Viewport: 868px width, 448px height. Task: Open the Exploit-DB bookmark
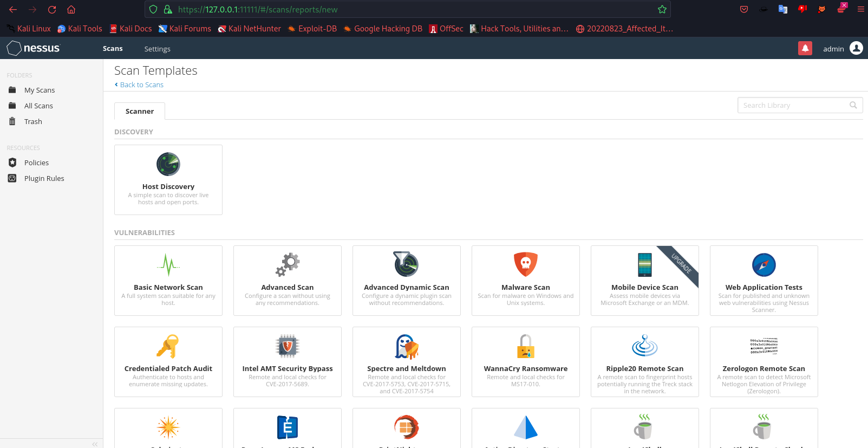312,29
